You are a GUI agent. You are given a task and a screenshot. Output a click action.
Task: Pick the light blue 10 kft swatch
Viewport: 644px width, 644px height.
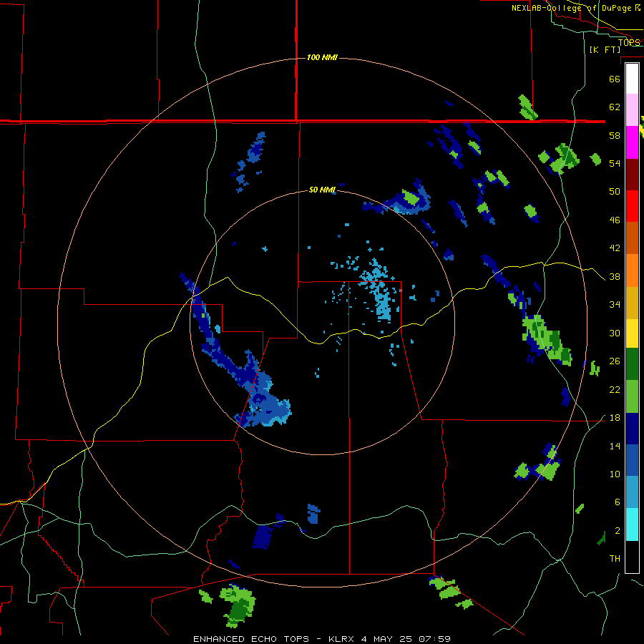(x=632, y=492)
